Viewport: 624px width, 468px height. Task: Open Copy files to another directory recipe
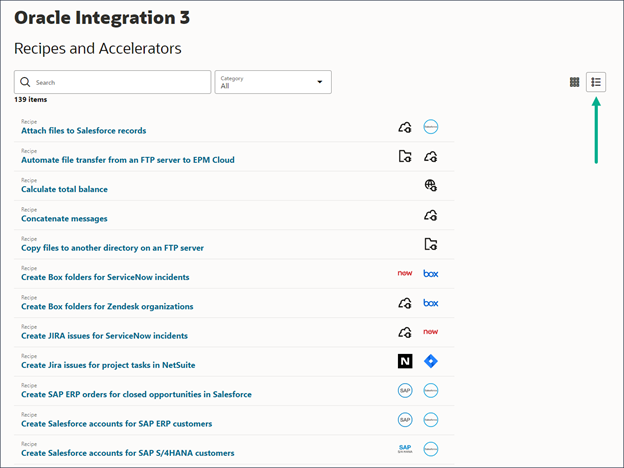(112, 248)
